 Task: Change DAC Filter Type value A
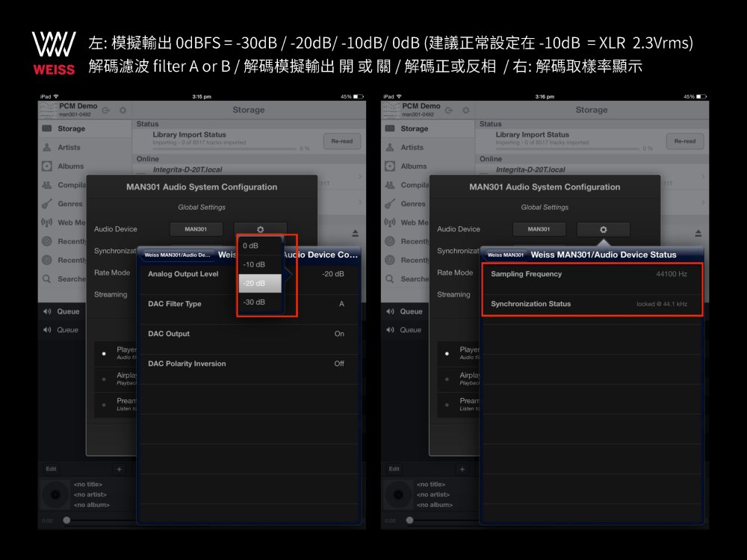tap(341, 304)
